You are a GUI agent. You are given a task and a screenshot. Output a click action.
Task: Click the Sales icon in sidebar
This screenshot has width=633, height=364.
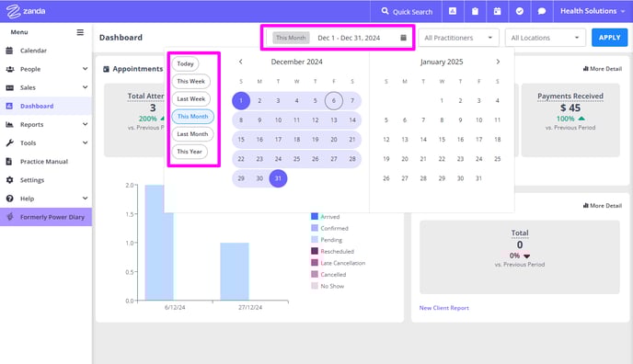point(10,87)
